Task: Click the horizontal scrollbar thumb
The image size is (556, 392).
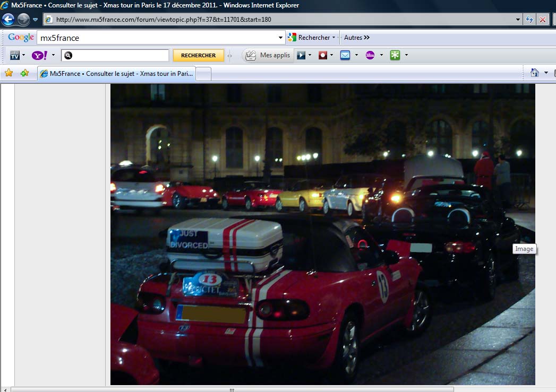Action: click(232, 390)
